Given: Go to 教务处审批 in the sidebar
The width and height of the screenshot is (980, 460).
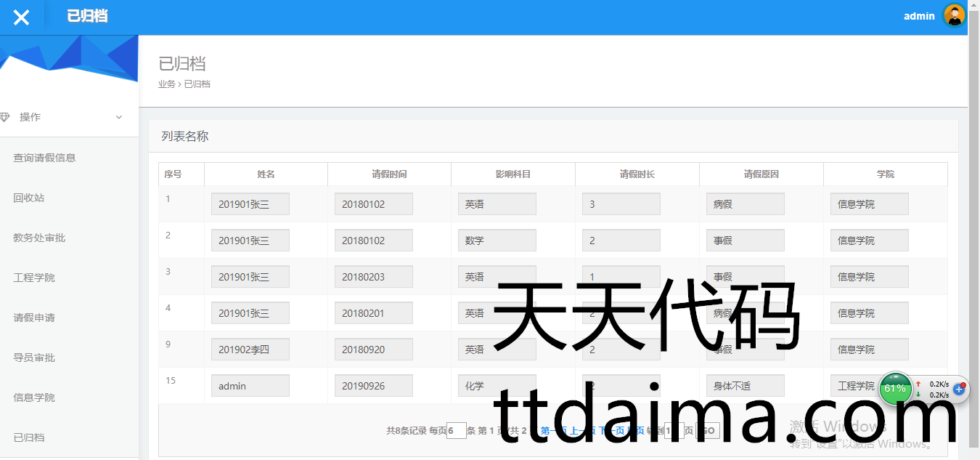Looking at the screenshot, I should click(39, 238).
